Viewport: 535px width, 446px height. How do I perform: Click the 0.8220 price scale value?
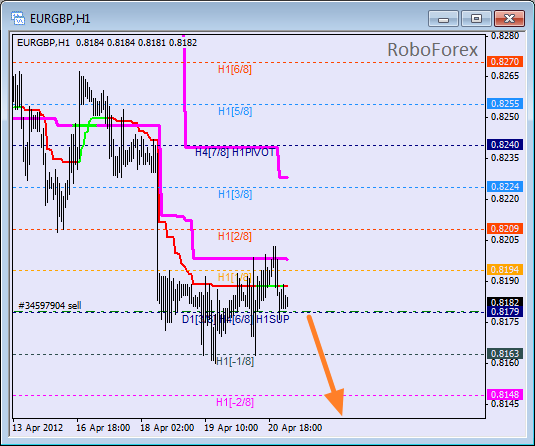(505, 199)
